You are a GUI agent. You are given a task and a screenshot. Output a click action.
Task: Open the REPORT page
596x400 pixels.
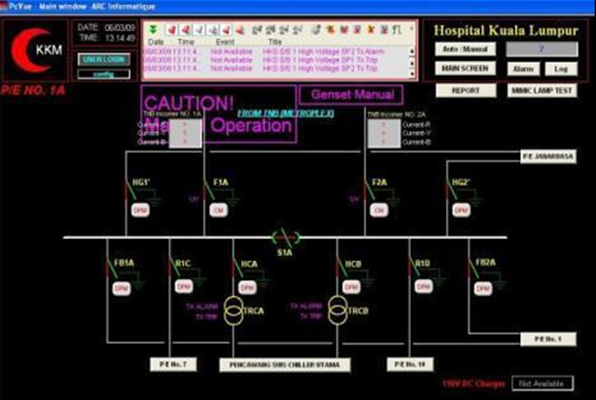466,90
